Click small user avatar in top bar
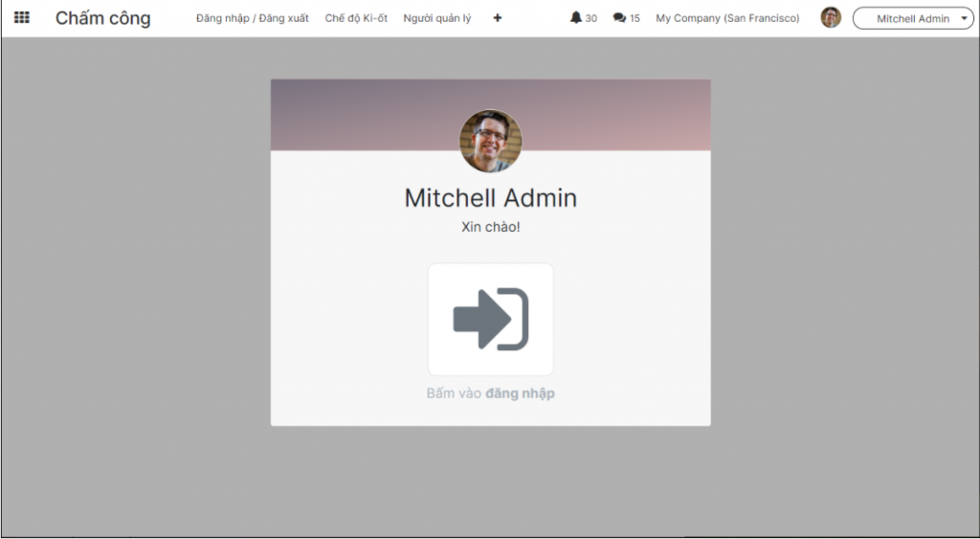 tap(831, 17)
